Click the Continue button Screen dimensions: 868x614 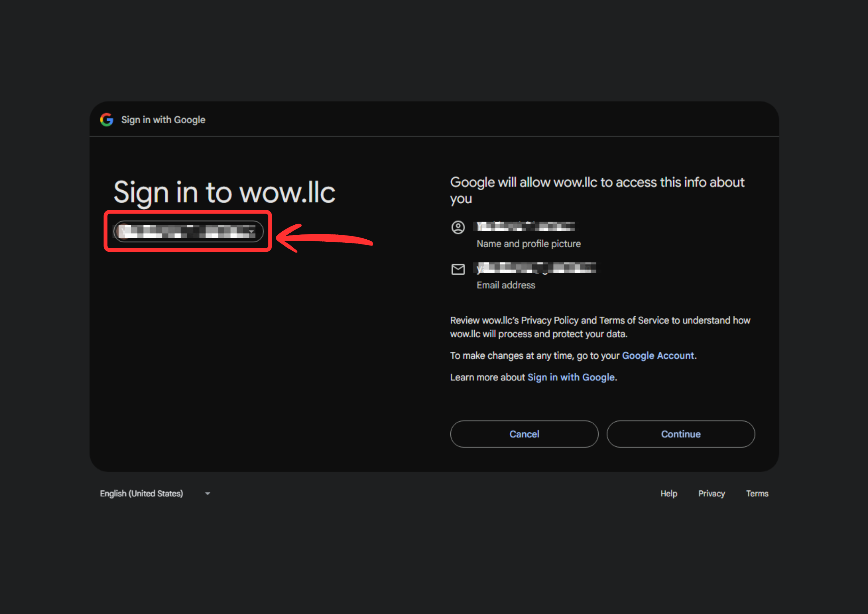click(681, 434)
